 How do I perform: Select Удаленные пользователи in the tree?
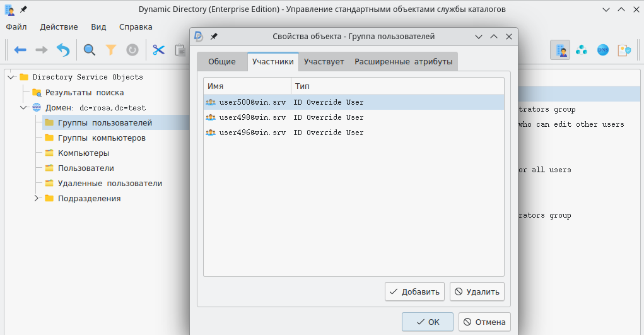click(110, 184)
